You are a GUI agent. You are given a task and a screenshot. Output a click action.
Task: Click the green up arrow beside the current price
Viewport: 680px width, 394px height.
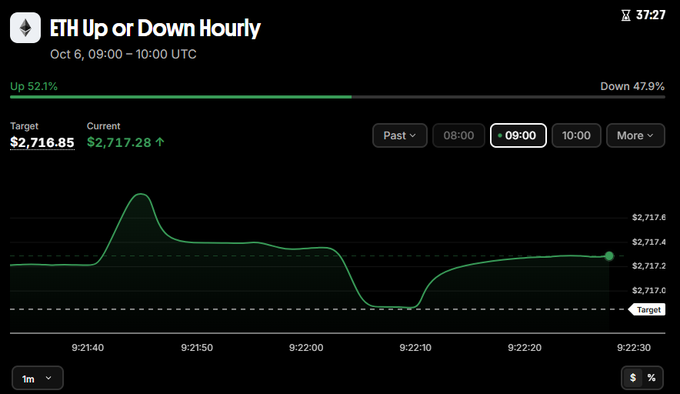click(160, 142)
